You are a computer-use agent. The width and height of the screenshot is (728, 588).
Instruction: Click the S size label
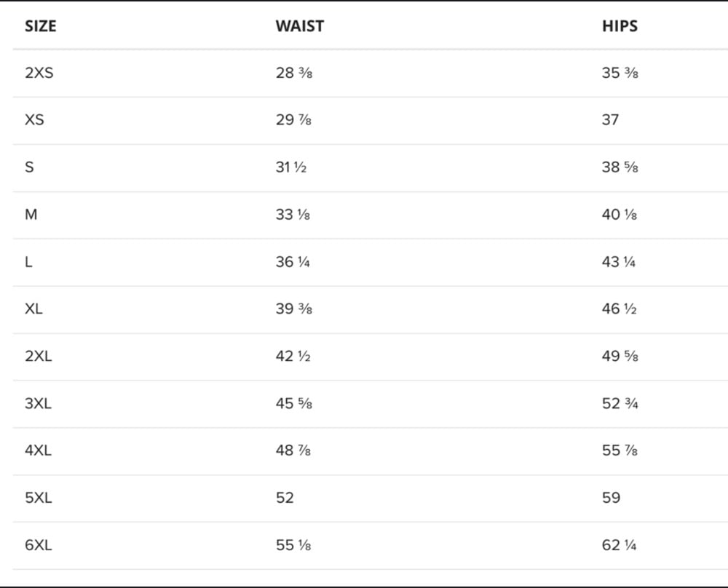(29, 167)
